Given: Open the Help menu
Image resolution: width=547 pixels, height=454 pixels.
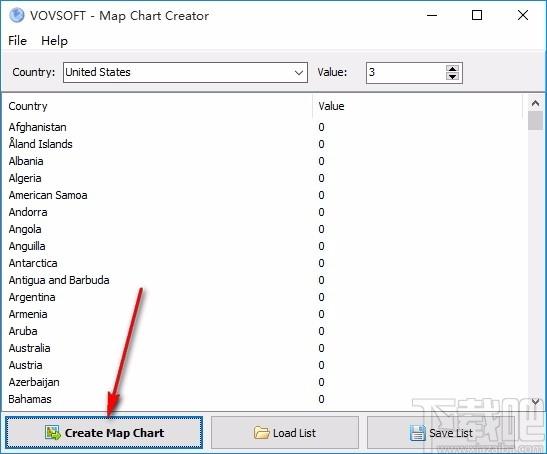Looking at the screenshot, I should click(x=54, y=41).
